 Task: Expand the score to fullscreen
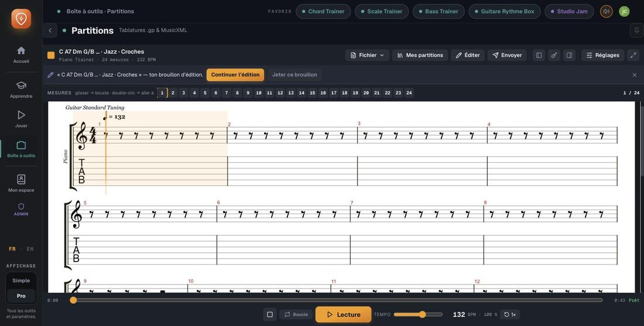[633, 55]
